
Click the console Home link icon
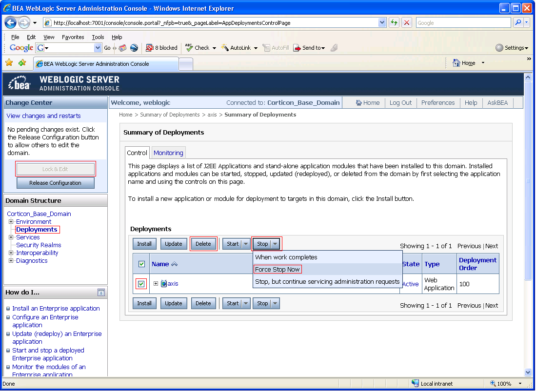(x=359, y=102)
